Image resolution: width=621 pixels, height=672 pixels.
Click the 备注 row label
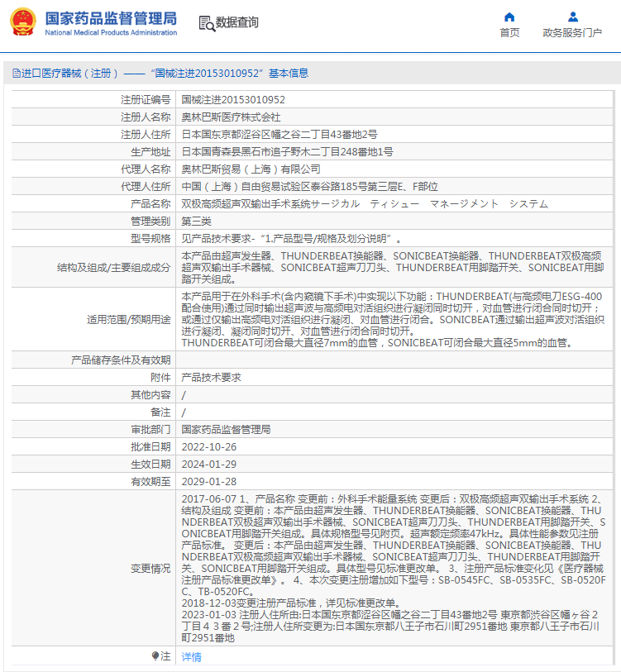160,412
